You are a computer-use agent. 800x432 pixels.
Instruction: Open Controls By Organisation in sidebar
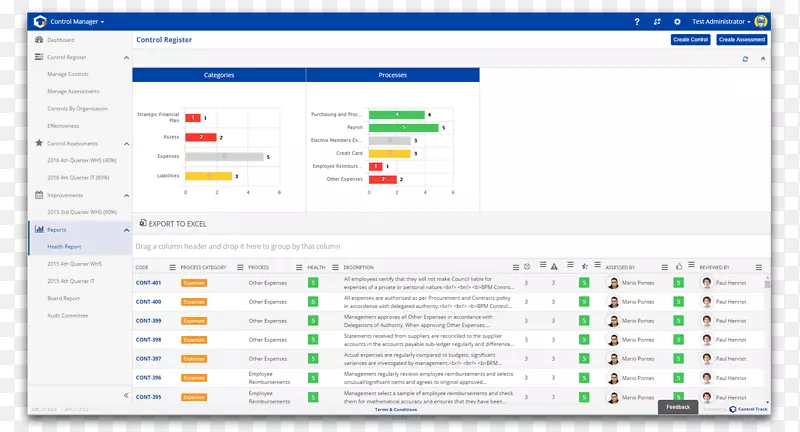coord(77,109)
